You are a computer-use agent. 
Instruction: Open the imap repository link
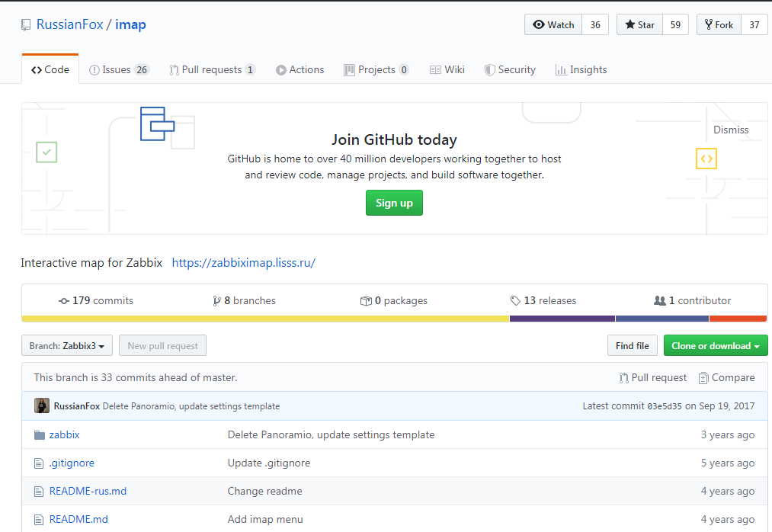(x=130, y=24)
